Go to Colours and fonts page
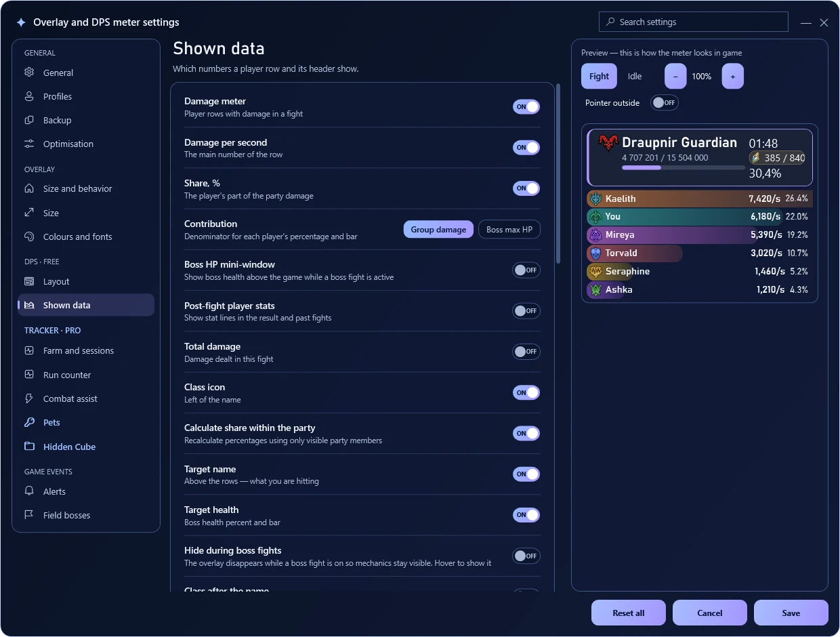The width and height of the screenshot is (840, 637). pyautogui.click(x=86, y=237)
